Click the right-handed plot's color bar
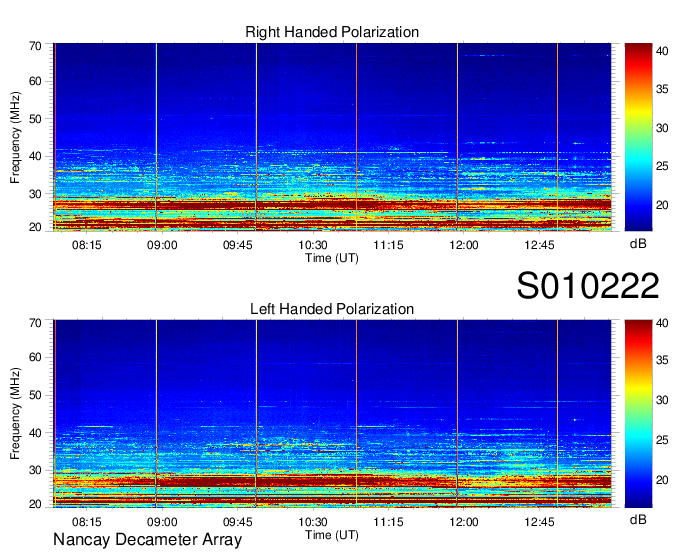Image resolution: width=680 pixels, height=552 pixels. tap(638, 137)
